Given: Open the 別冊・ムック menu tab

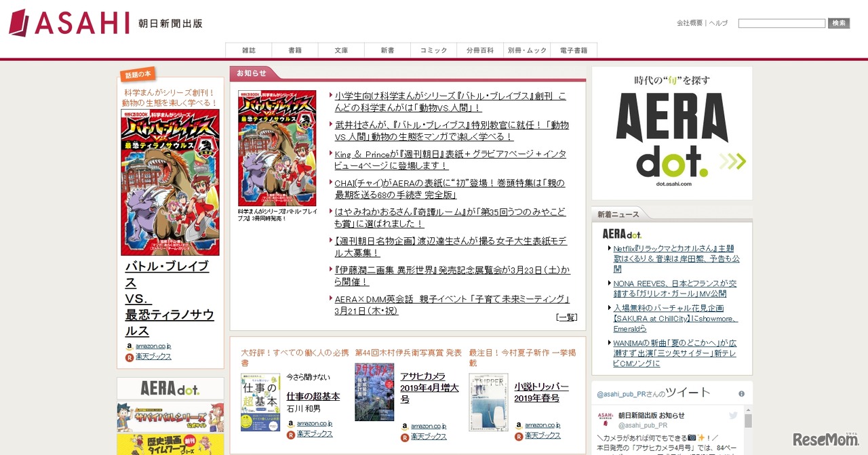Looking at the screenshot, I should click(527, 50).
